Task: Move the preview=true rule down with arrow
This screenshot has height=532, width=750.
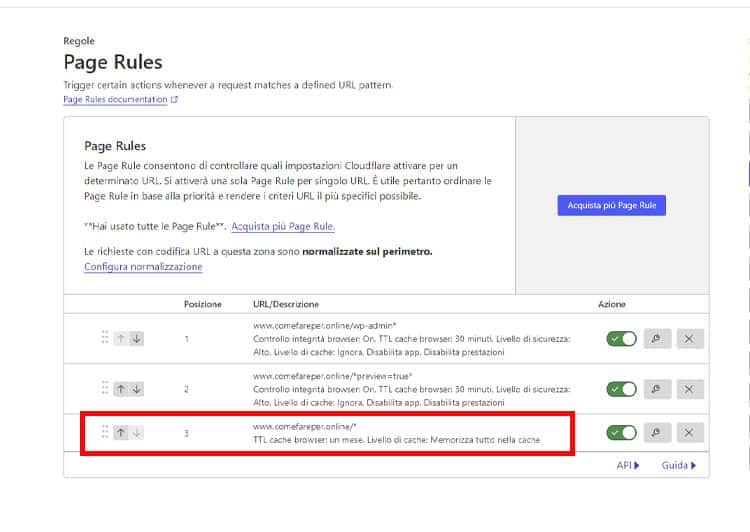Action: (x=137, y=388)
